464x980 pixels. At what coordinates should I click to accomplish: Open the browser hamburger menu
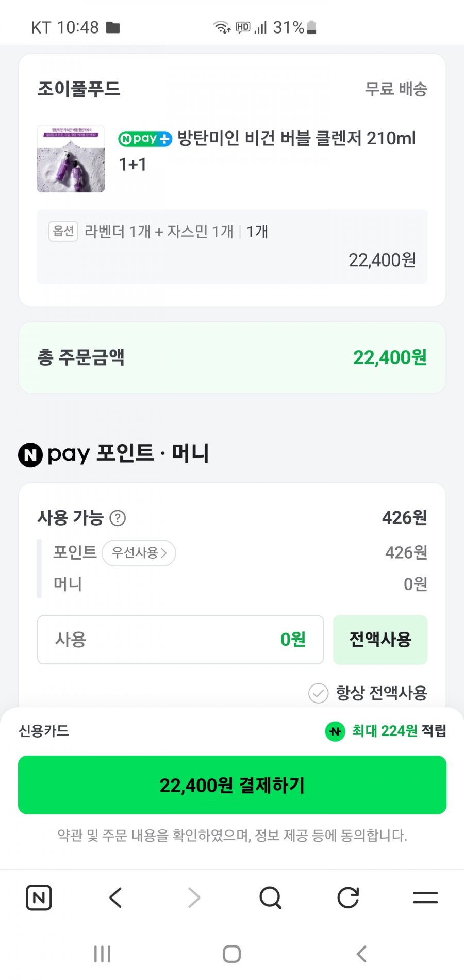425,897
